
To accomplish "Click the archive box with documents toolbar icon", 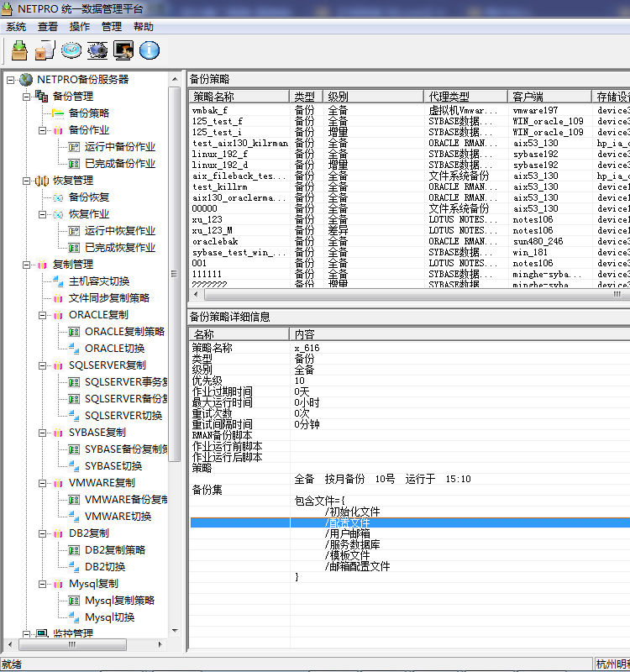I will pos(45,50).
